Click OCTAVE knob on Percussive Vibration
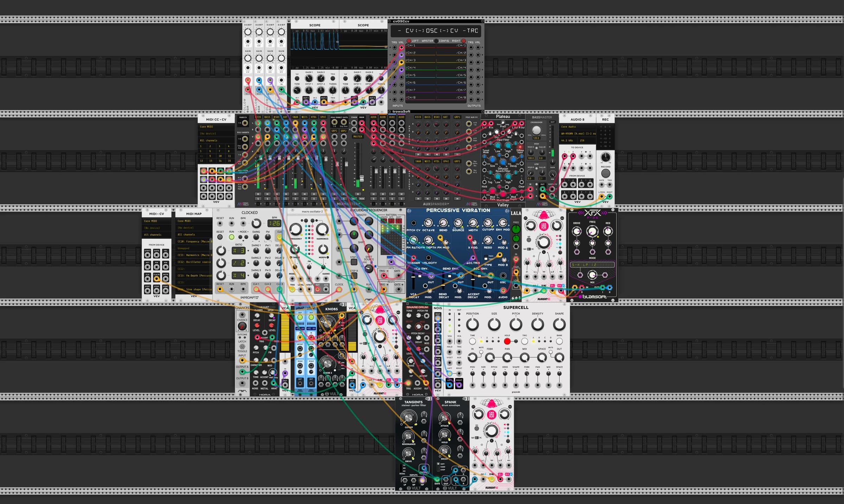 pyautogui.click(x=428, y=223)
